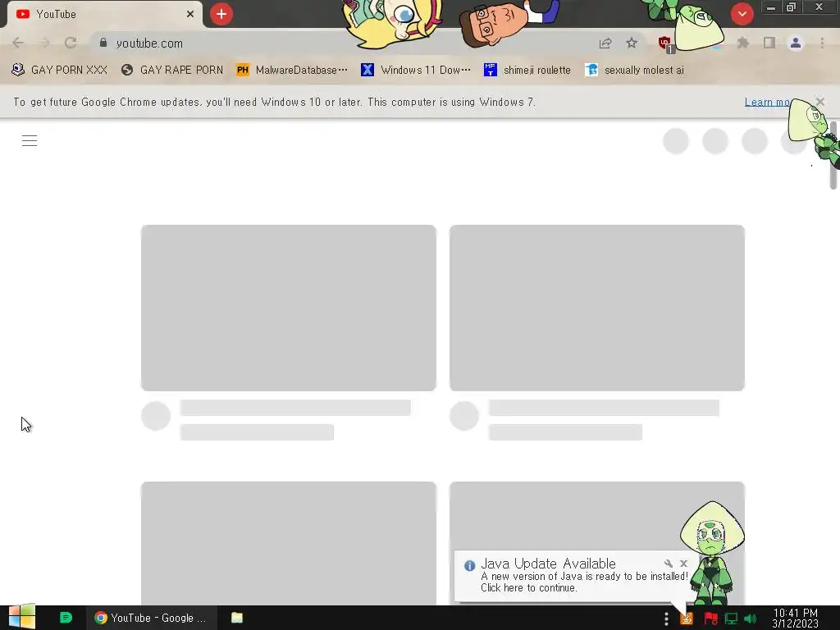Open the Windows 11 Dow… bookmark
This screenshot has width=840, height=630.
416,70
